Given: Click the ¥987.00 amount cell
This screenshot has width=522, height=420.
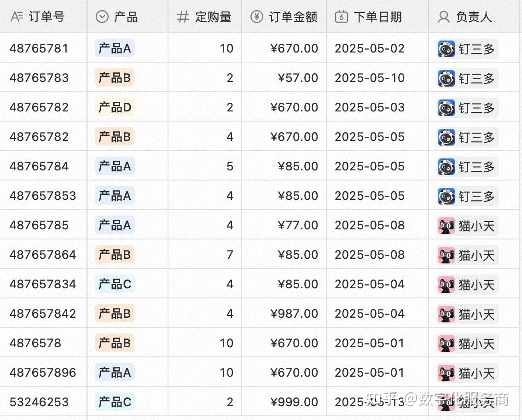Looking at the screenshot, I should [x=284, y=314].
